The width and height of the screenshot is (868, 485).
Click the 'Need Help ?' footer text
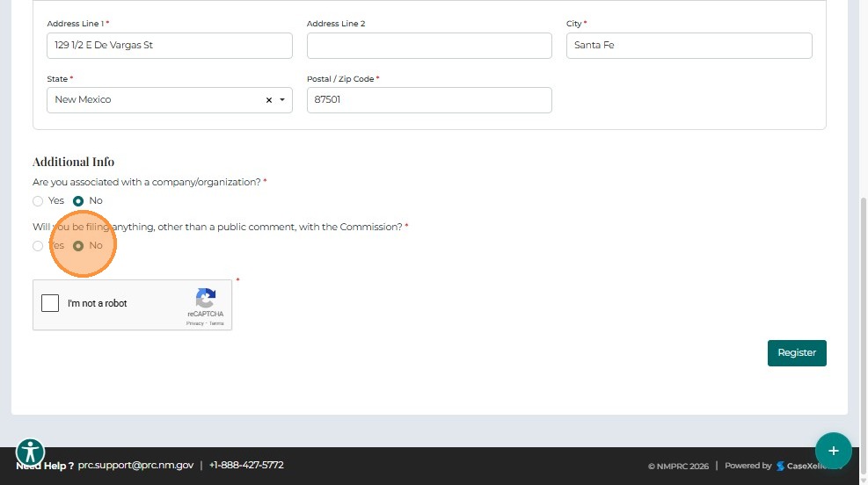(x=45, y=466)
